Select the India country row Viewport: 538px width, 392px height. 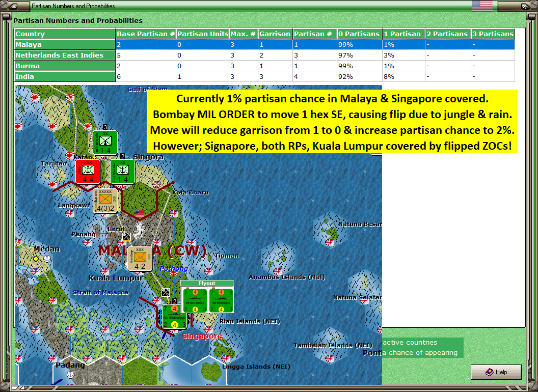click(x=264, y=76)
